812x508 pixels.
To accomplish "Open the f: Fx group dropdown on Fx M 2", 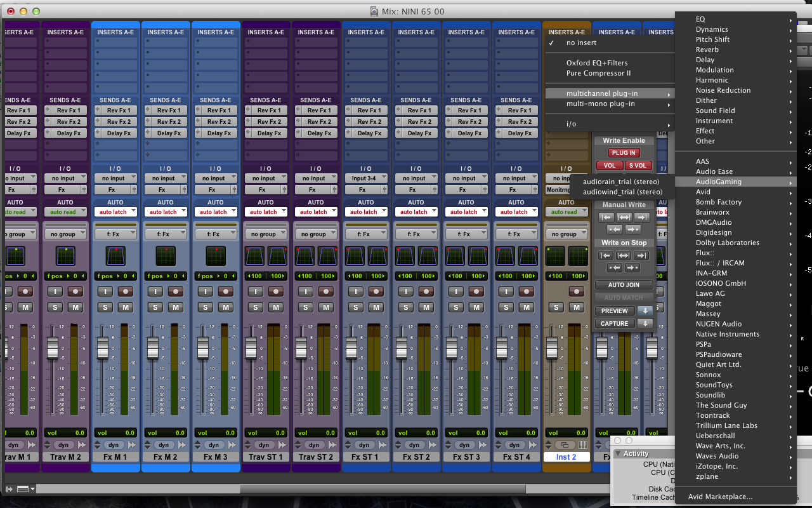I will 166,234.
